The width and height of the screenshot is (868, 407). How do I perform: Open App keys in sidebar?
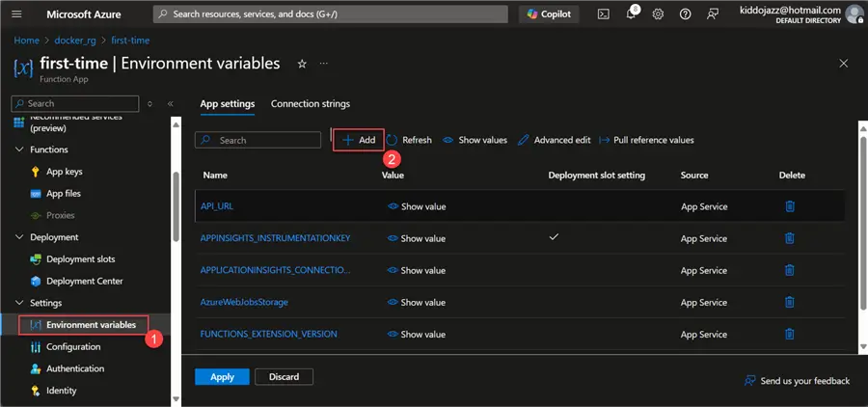(x=65, y=172)
